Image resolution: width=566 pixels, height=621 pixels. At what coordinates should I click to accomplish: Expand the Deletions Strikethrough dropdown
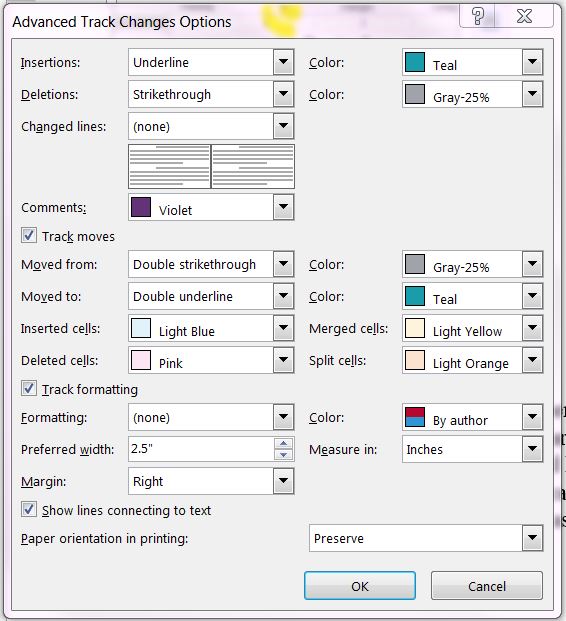click(283, 94)
